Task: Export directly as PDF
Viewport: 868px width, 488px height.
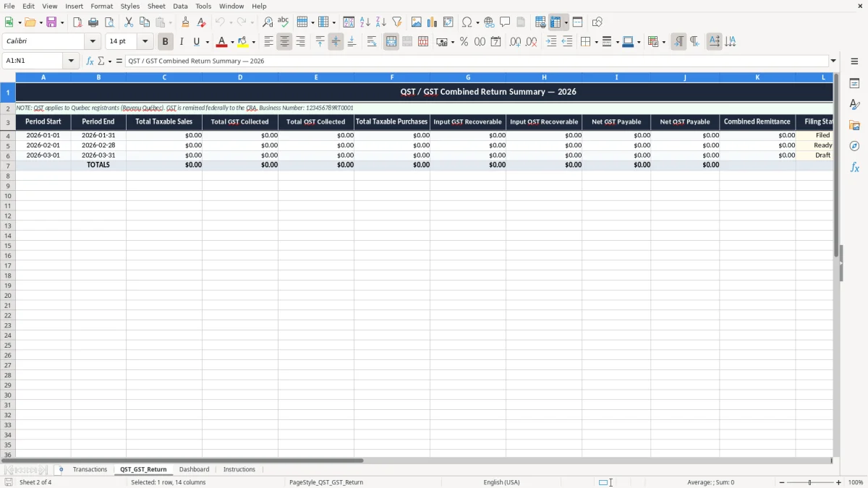Action: coord(77,22)
